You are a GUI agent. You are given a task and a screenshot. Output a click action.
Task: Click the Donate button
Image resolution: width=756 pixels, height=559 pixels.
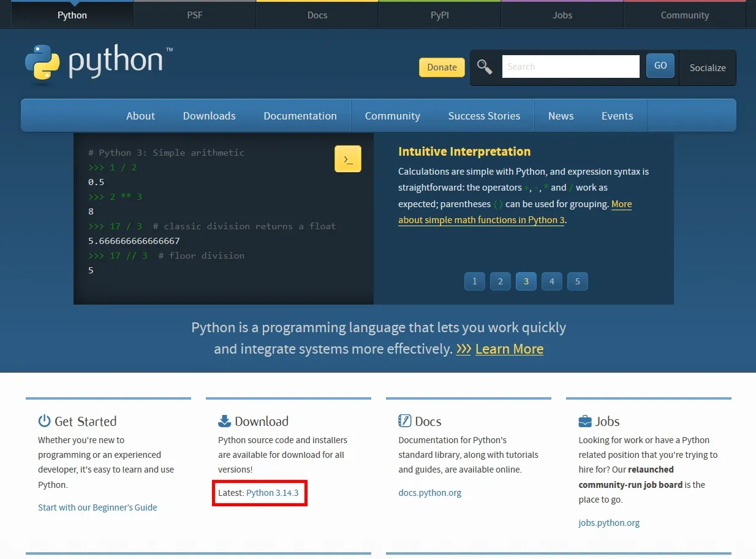point(442,67)
